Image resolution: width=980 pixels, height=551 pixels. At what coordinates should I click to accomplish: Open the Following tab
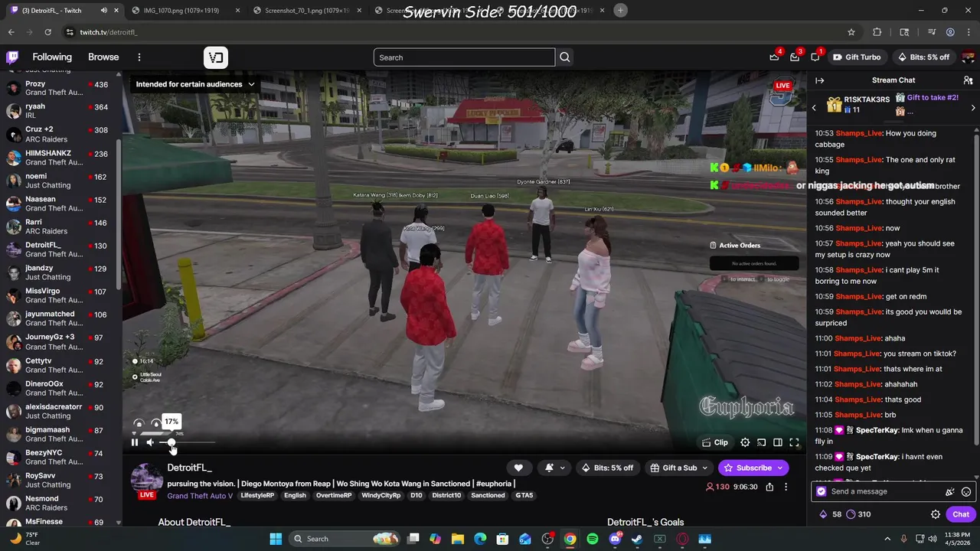click(x=52, y=57)
